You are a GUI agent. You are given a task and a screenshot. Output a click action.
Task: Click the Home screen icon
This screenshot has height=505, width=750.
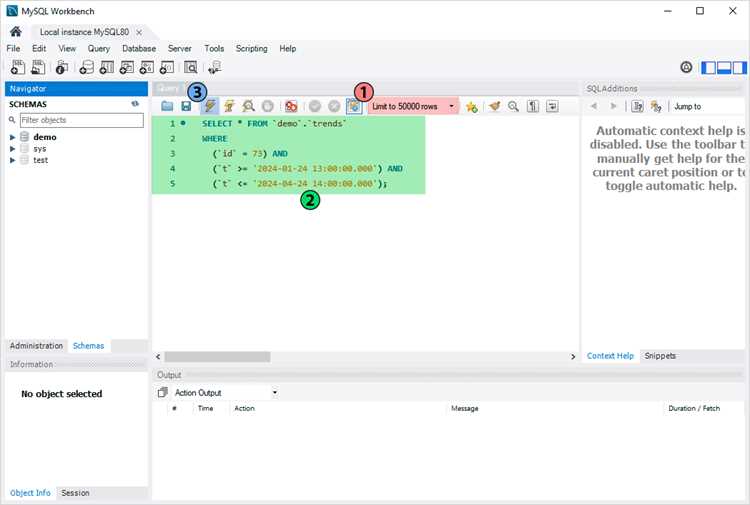tap(15, 32)
